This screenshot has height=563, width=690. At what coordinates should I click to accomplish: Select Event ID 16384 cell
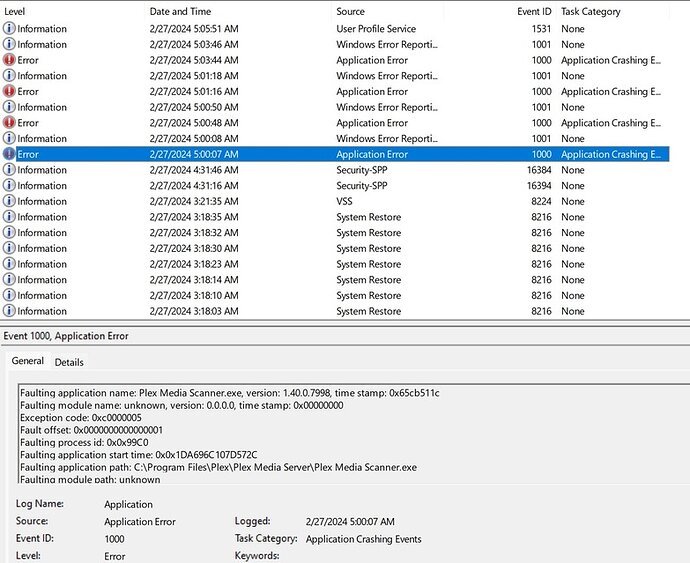[x=539, y=170]
